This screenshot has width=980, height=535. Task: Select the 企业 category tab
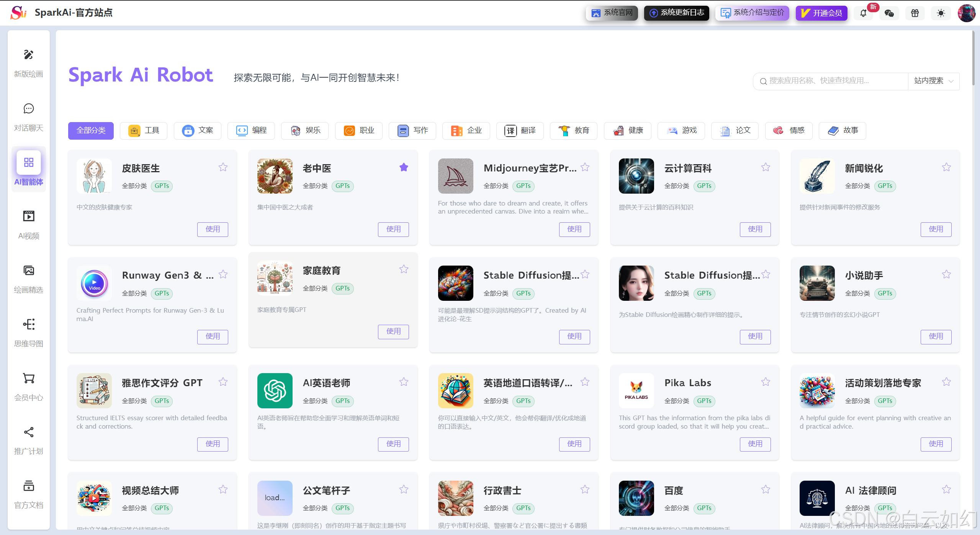[x=466, y=130]
